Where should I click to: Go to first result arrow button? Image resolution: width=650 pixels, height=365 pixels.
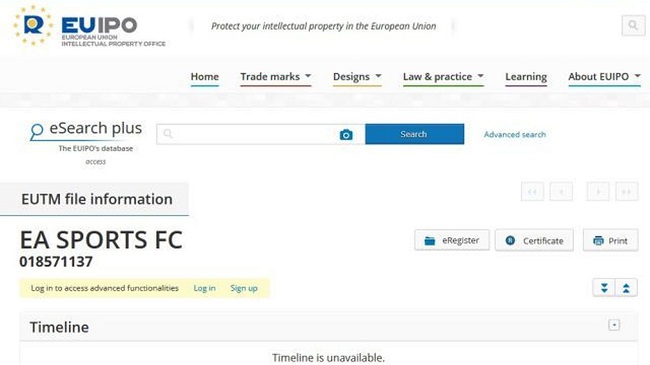tap(533, 192)
